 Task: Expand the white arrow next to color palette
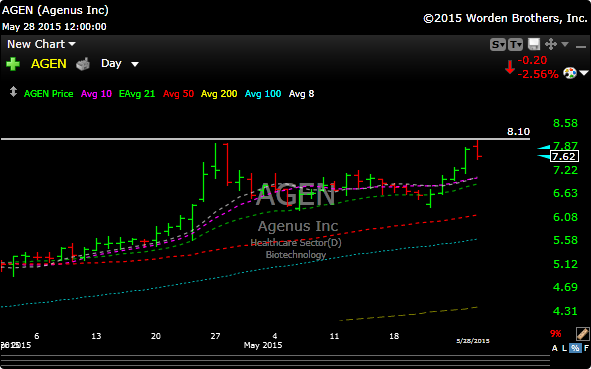[584, 73]
